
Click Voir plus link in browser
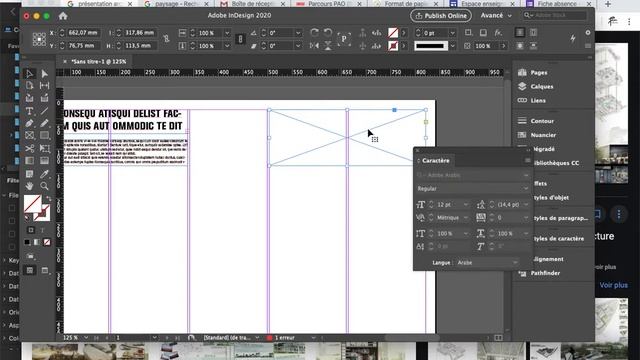[x=613, y=285]
